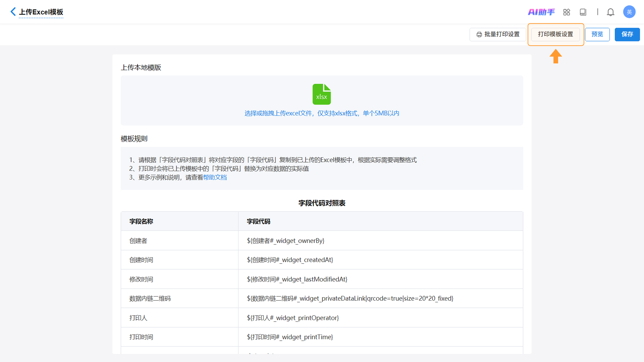
Task: Open the AI助手 assistant
Action: pos(541,12)
